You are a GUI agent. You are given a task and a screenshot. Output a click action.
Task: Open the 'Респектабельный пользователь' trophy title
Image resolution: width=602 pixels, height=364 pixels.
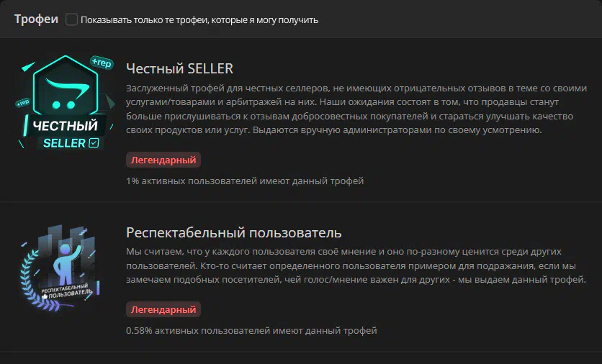pos(234,233)
